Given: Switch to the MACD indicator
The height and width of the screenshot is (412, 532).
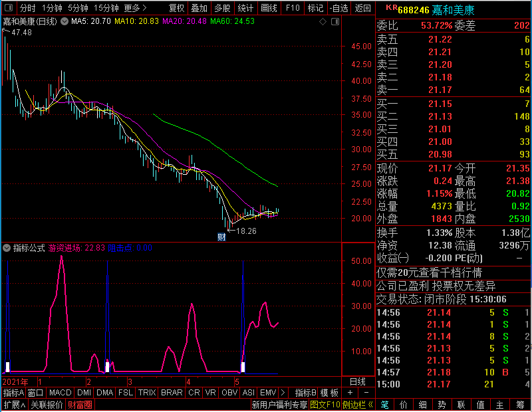Looking at the screenshot, I should [x=60, y=393].
